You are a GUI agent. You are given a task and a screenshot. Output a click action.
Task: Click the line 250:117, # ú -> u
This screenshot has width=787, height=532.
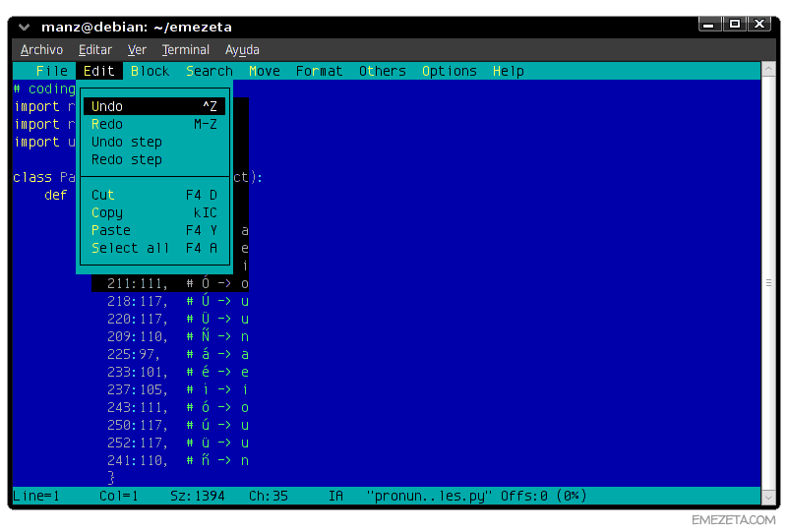coord(178,425)
